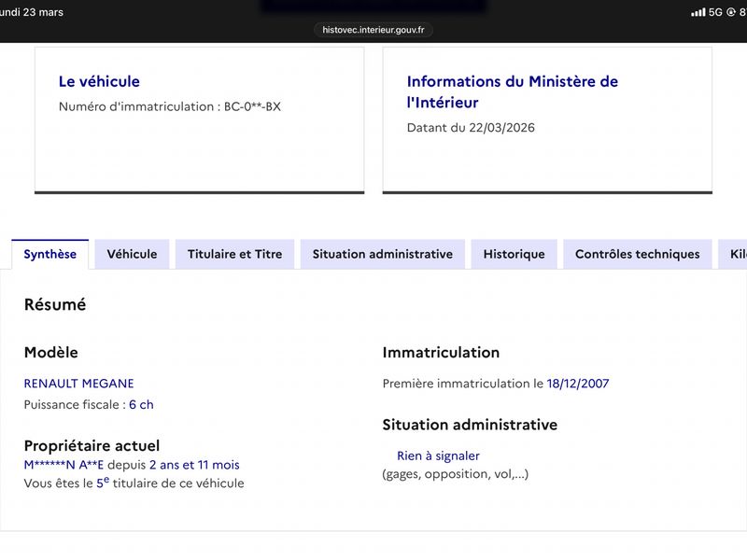Click the Le véhicule card heading
Screen dimensions: 747x560
(x=99, y=81)
